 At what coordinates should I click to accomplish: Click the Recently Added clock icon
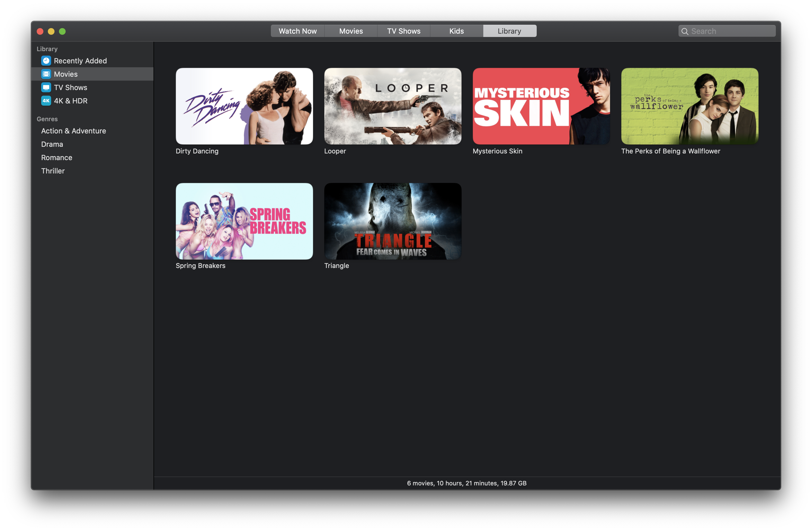click(46, 61)
